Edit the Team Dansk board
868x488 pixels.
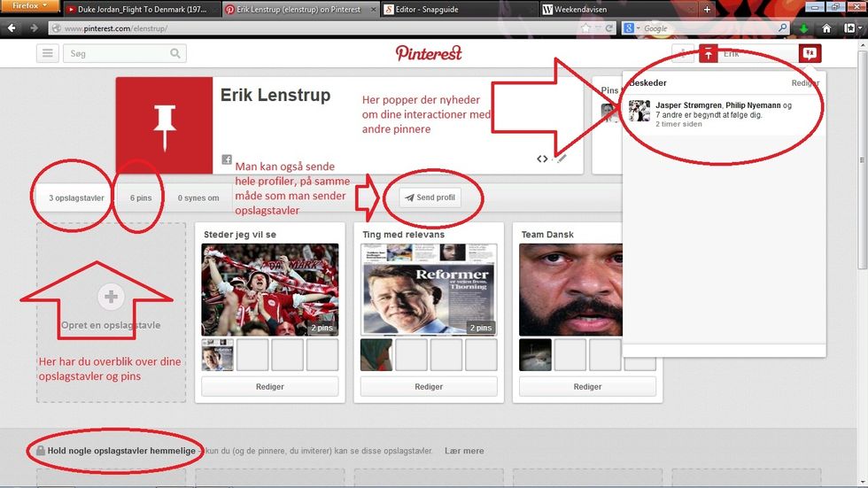pyautogui.click(x=587, y=386)
